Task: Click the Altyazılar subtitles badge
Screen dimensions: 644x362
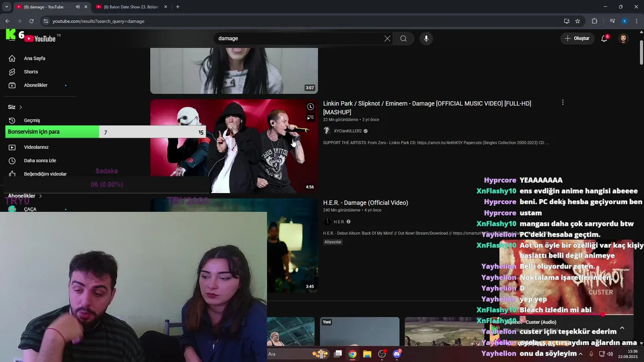Action: tap(333, 242)
